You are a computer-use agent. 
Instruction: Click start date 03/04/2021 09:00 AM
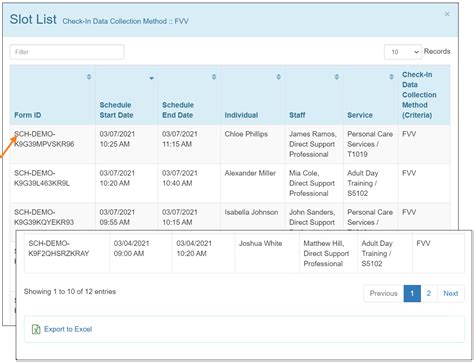pyautogui.click(x=131, y=248)
